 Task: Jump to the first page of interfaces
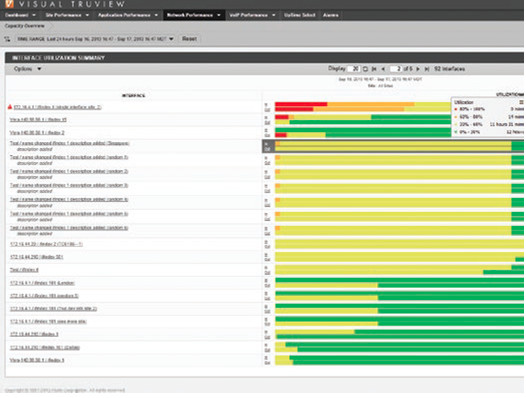point(374,69)
